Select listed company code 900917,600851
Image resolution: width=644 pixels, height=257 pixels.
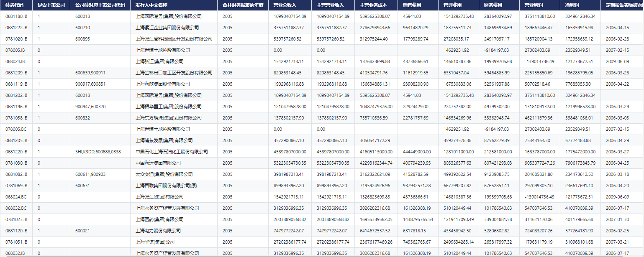[90, 84]
